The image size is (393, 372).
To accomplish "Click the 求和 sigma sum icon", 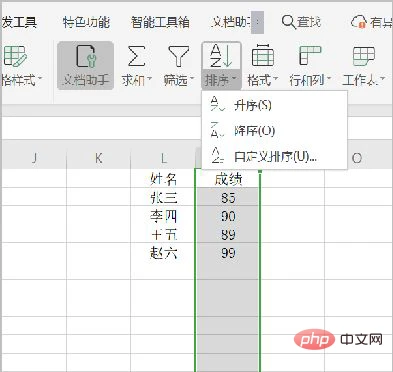I will [136, 56].
